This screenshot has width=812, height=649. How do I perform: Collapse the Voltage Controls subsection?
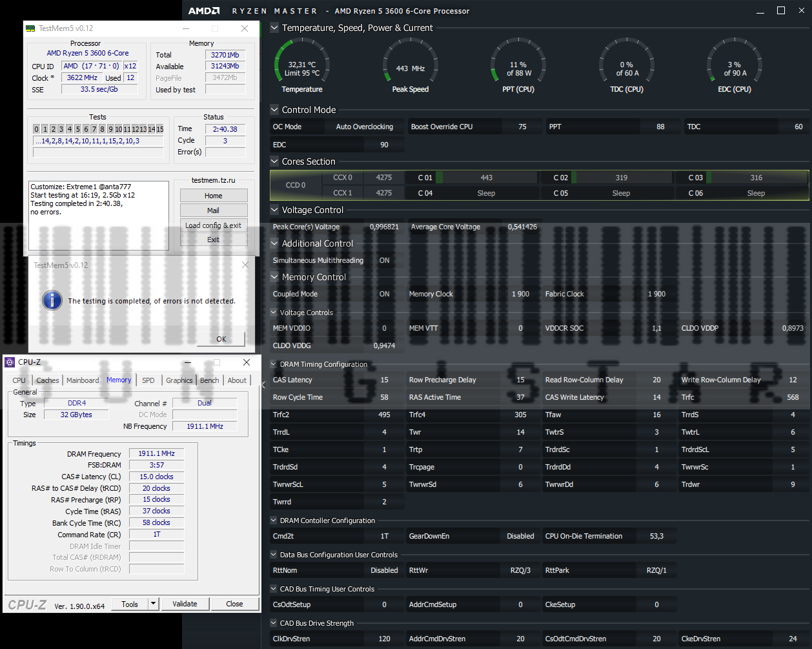pyautogui.click(x=274, y=313)
